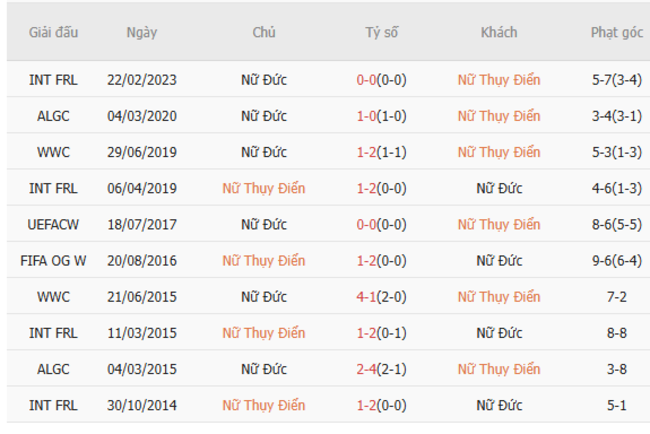Viewport: 650px width, 434px height.
Task: Click home team Nữ Thụy Điển on 11/03/2015
Action: (264, 333)
